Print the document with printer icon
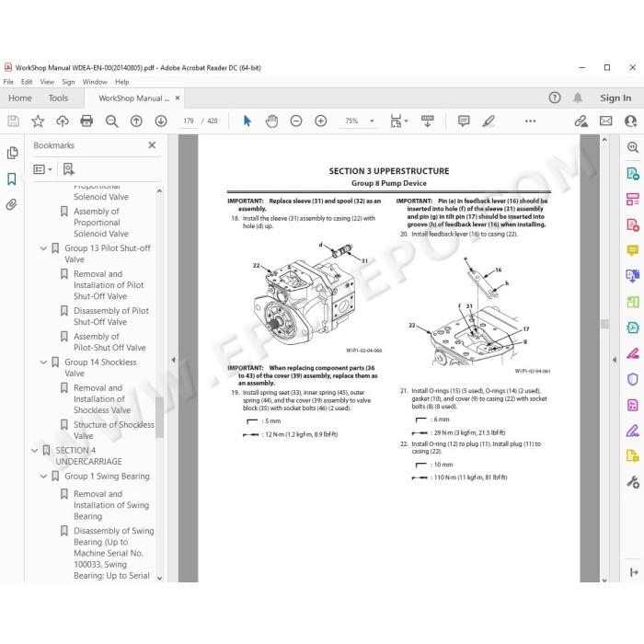The height and width of the screenshot is (644, 644). (86, 121)
